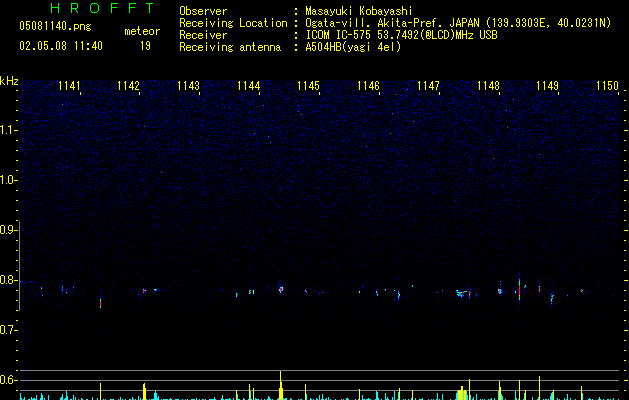Click the 1.0 kHz axis label
Viewport: 629px width, 400px height.
pyautogui.click(x=9, y=180)
